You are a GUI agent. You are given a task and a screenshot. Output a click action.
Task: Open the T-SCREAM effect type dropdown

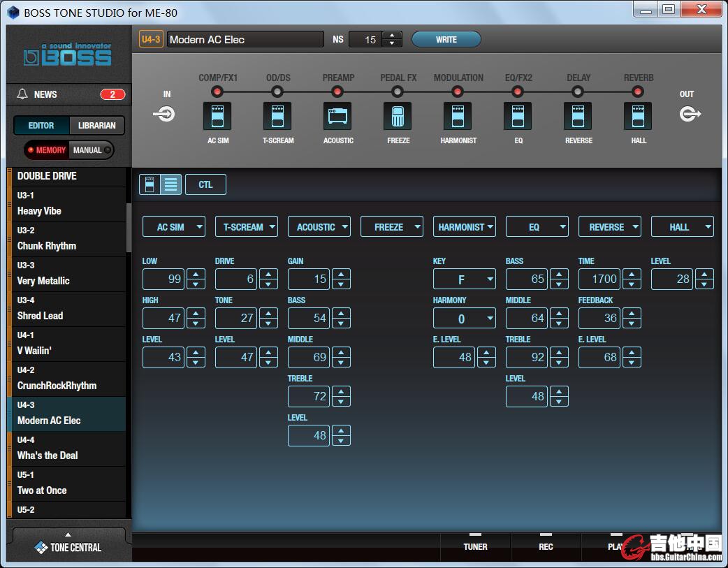[x=246, y=227]
